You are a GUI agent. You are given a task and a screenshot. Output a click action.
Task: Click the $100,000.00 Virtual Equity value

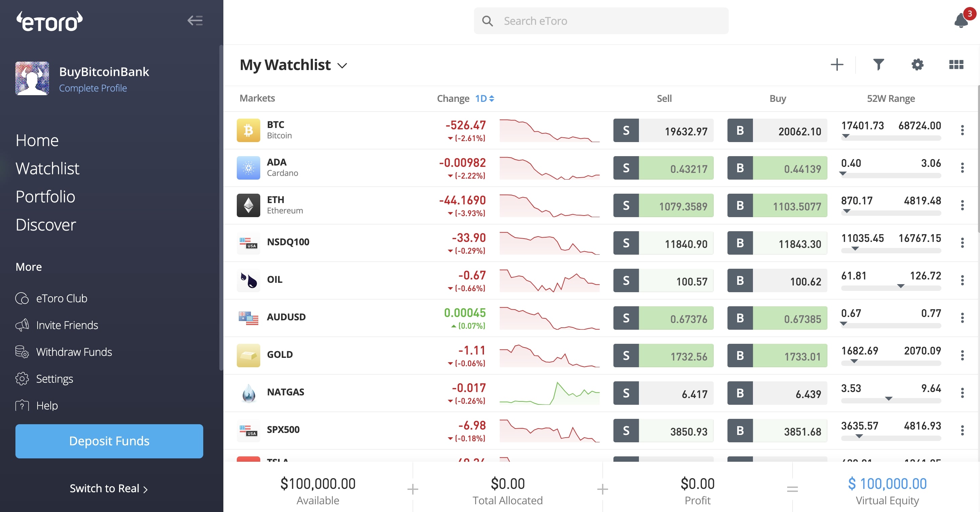(x=887, y=484)
